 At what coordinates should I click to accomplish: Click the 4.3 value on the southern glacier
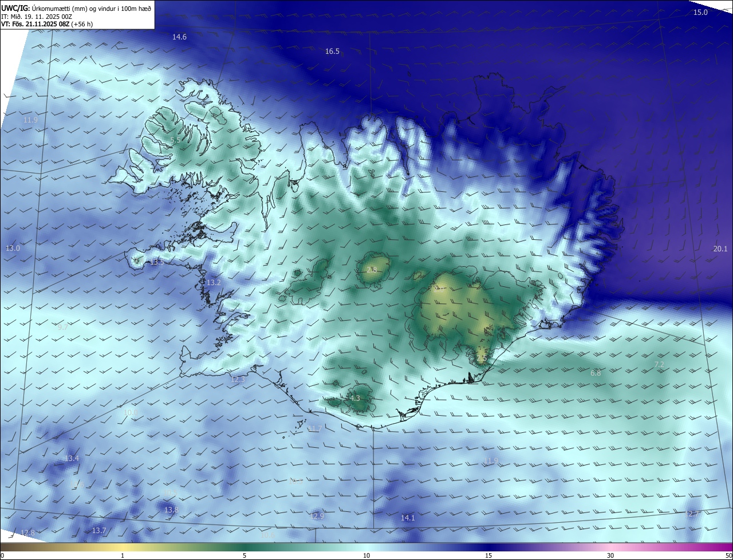click(x=354, y=398)
